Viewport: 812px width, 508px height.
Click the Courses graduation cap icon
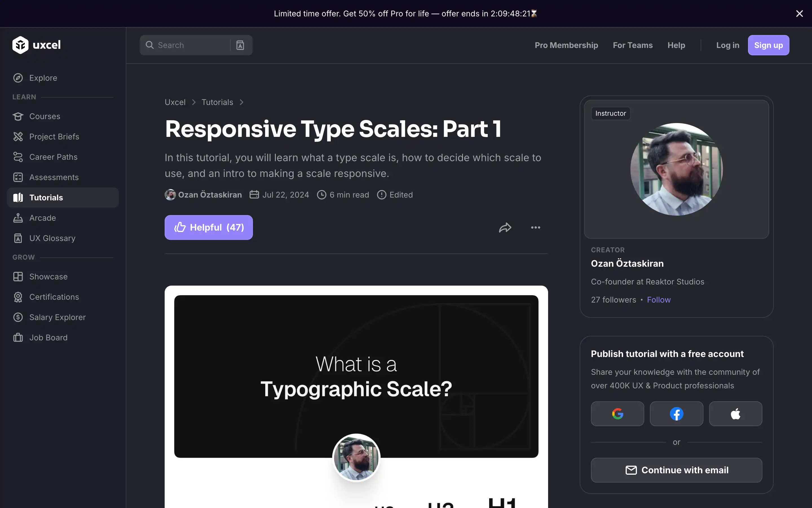pos(18,116)
